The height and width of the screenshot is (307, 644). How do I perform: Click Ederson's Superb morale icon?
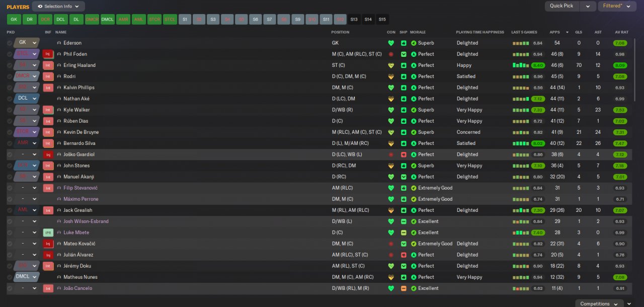414,43
